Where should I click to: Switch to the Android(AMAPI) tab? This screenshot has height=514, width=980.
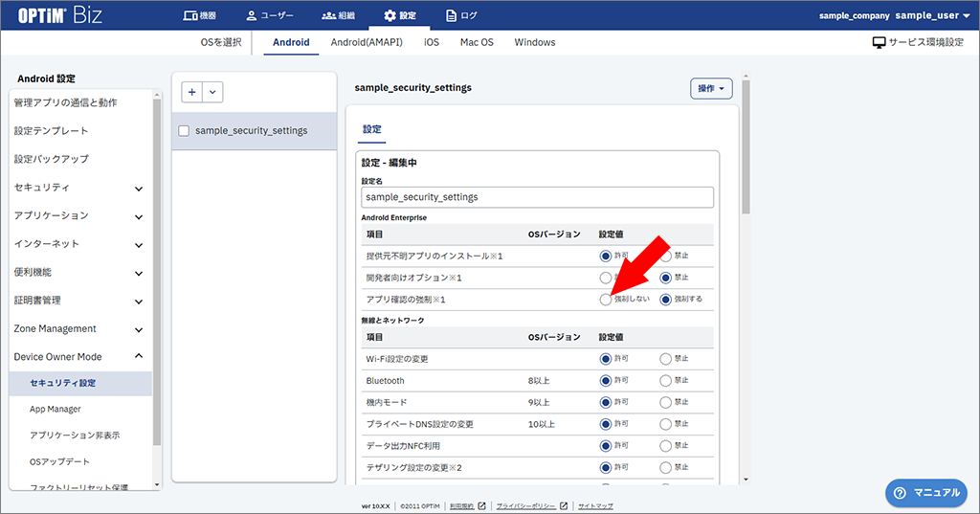point(367,42)
